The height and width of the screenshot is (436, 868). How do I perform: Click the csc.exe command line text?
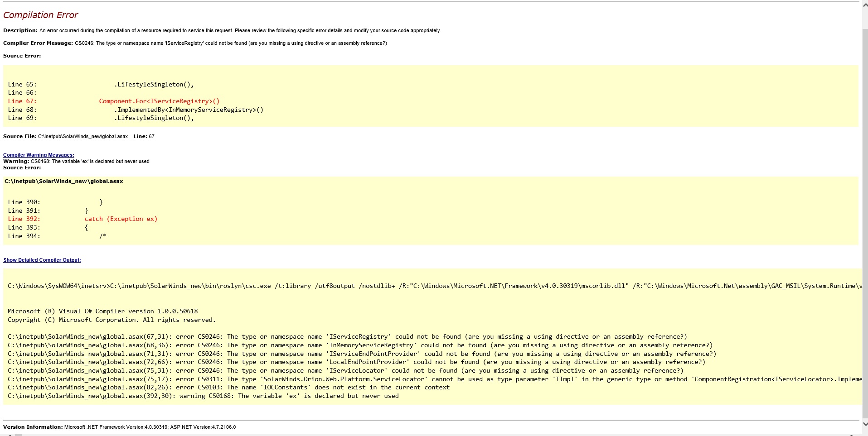[x=434, y=286]
